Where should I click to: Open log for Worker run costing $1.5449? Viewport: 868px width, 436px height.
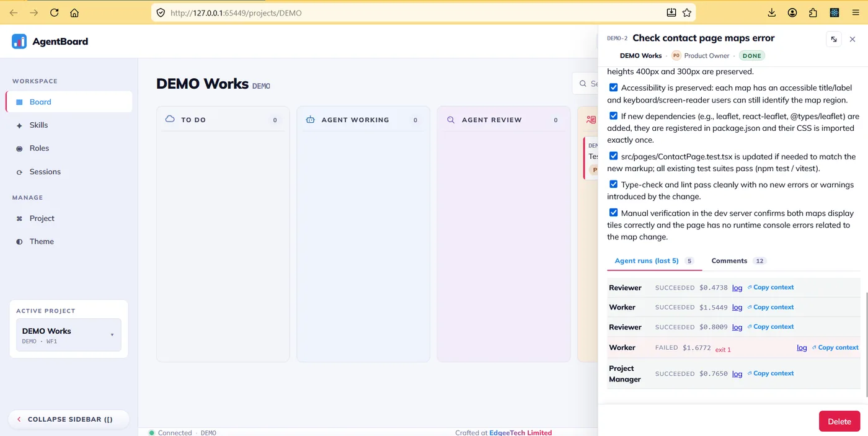click(737, 308)
